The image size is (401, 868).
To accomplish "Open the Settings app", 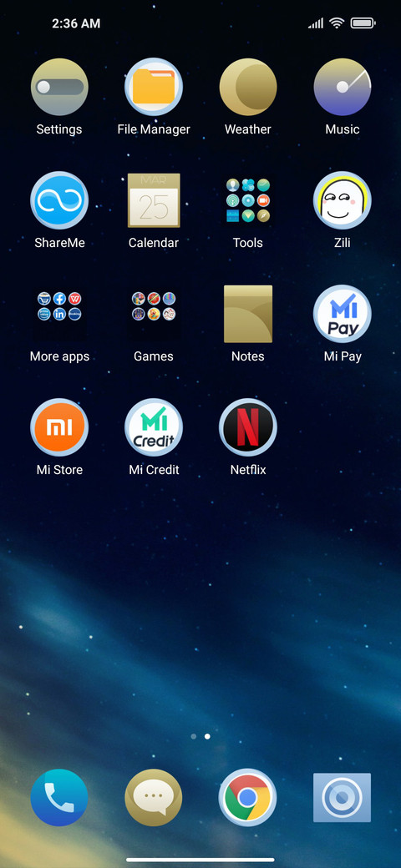I will click(x=59, y=87).
